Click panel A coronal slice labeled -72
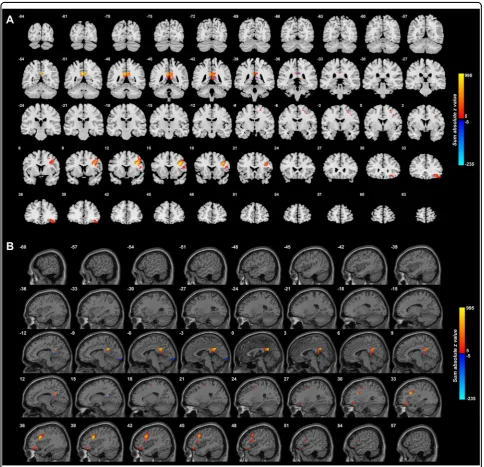 212,35
